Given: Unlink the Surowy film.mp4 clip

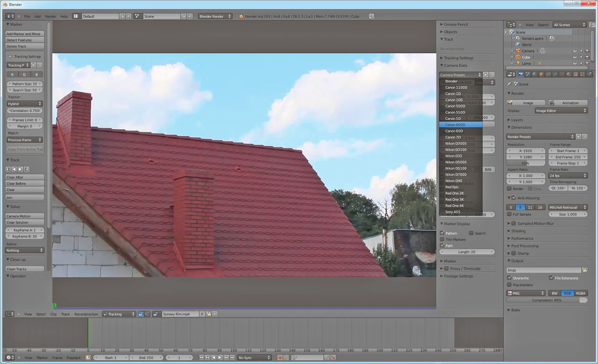Looking at the screenshot, I should [x=215, y=314].
